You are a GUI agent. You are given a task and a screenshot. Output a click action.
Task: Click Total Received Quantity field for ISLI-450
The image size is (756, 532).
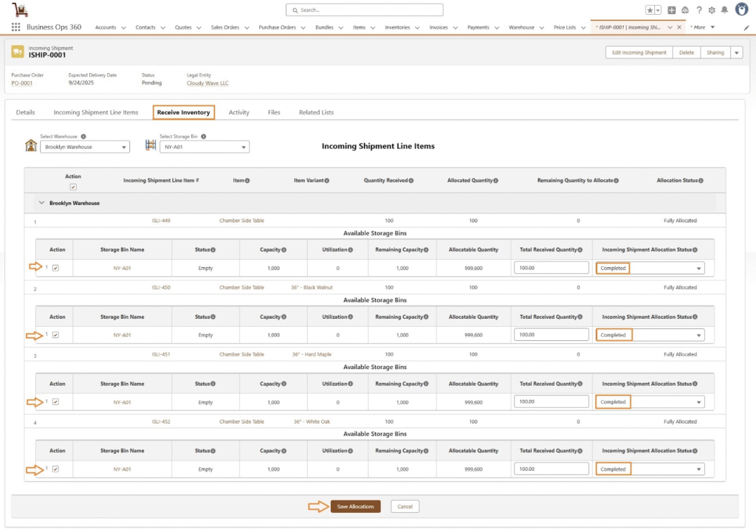pos(551,335)
